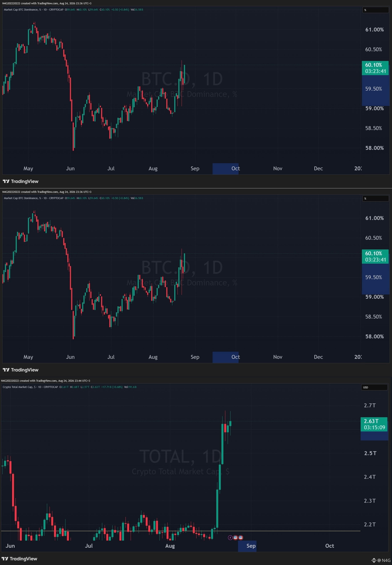Click the TradingView logo under the topmost chart
The width and height of the screenshot is (392, 565).
click(x=21, y=181)
